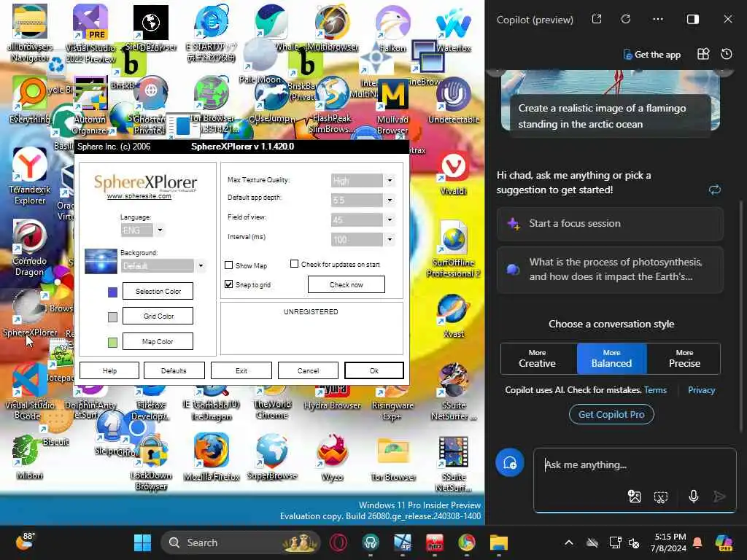Select the More Creative conversation style
Image resolution: width=747 pixels, height=560 pixels.
tap(538, 359)
